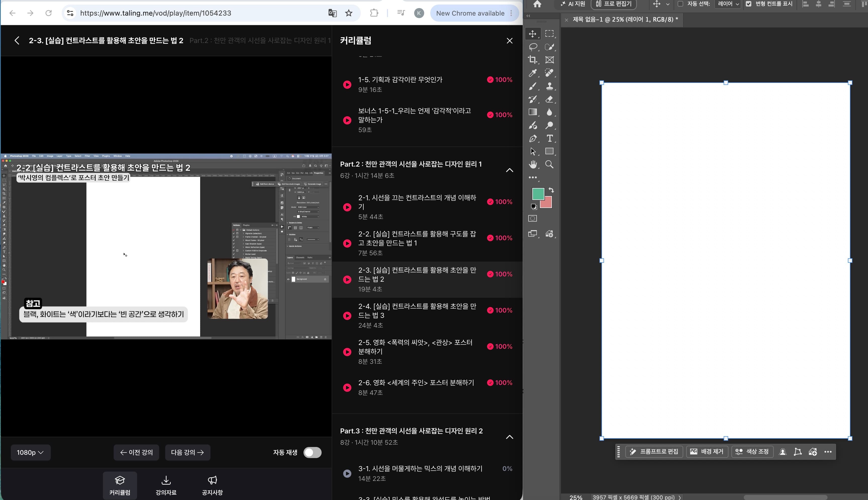The height and width of the screenshot is (500, 868).
Task: Select the Crop tool
Action: [x=533, y=60]
